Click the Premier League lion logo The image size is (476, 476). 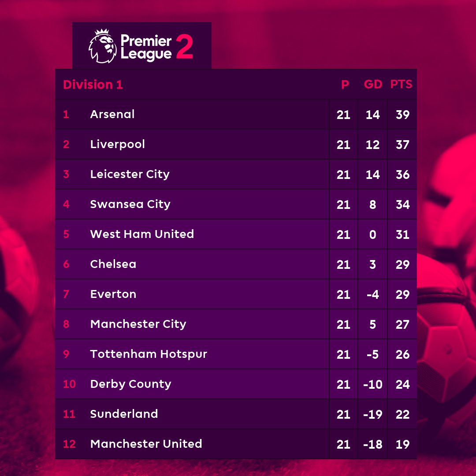click(x=103, y=46)
